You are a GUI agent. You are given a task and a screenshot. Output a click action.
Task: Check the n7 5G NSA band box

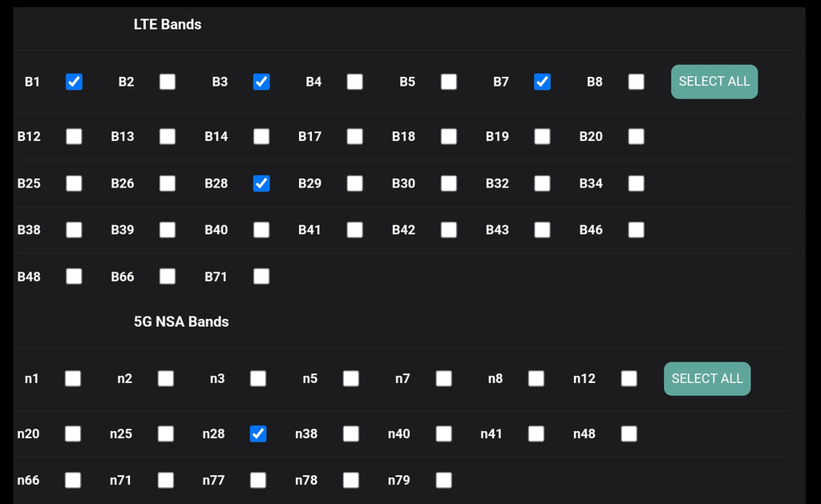(443, 378)
